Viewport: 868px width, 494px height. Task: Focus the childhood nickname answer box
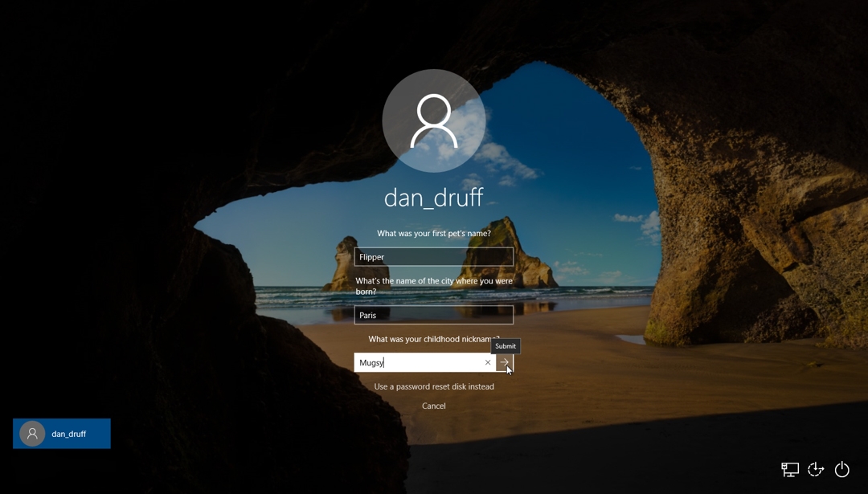(x=418, y=362)
